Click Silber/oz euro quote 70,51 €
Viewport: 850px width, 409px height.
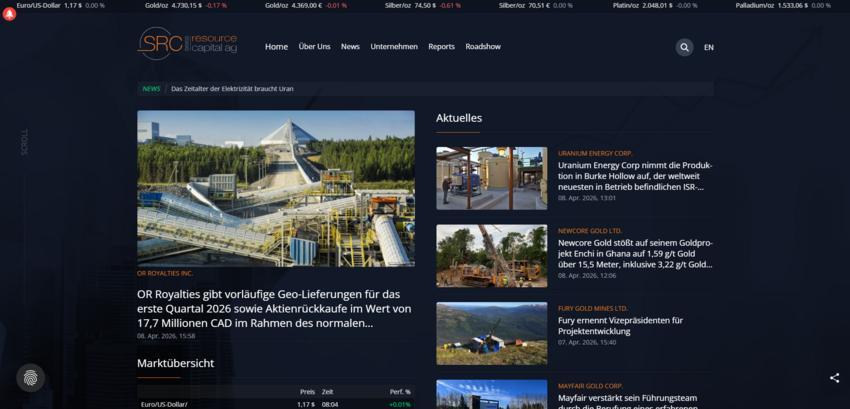[x=536, y=5]
